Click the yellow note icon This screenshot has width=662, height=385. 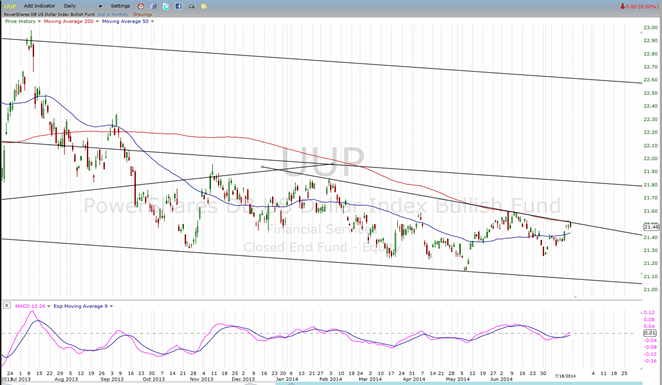click(203, 6)
